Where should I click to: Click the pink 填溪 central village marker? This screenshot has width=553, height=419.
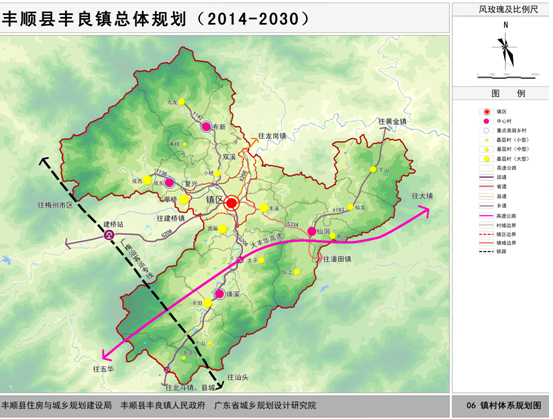(220, 293)
